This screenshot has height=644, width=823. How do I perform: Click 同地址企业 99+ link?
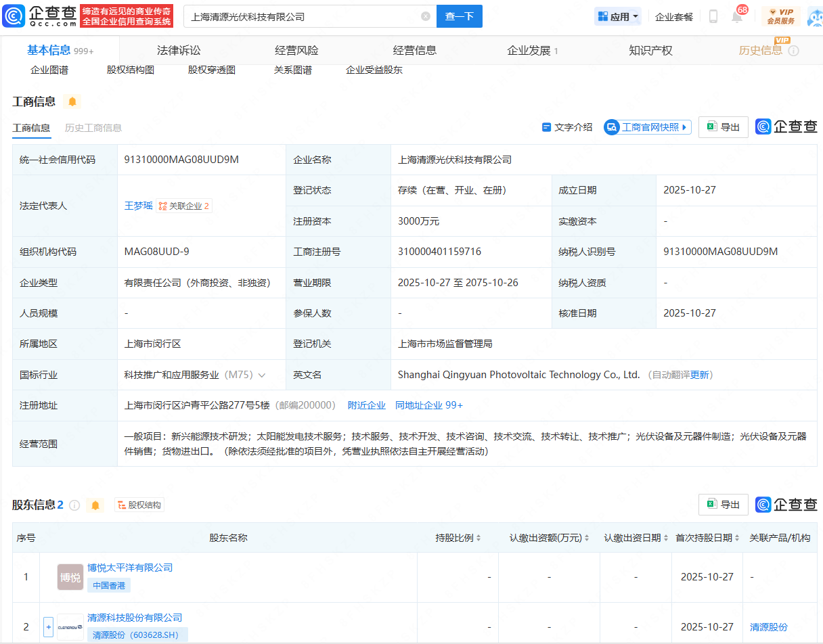429,405
